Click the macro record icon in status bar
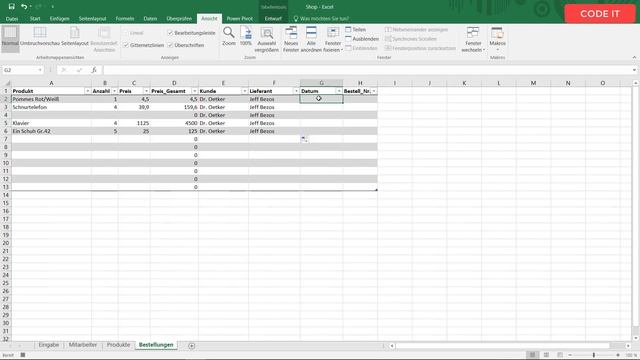Viewport: 640px width, 360px height. click(23, 355)
